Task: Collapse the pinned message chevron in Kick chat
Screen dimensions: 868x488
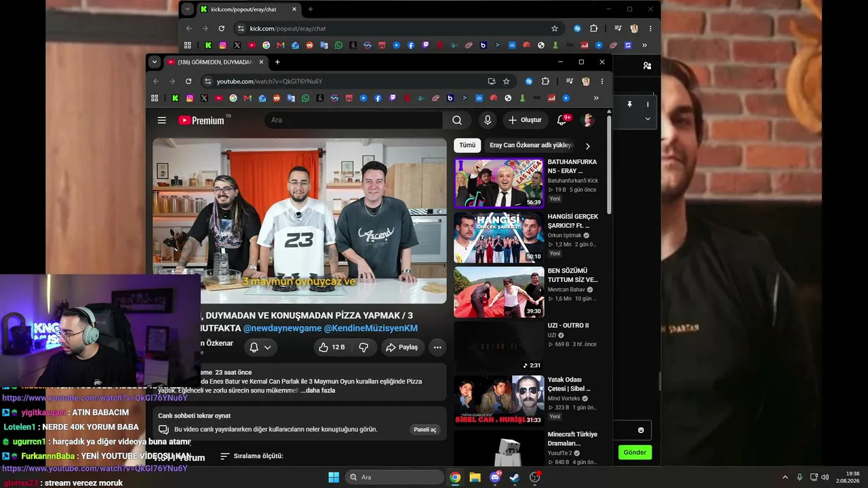Action: pos(648,119)
